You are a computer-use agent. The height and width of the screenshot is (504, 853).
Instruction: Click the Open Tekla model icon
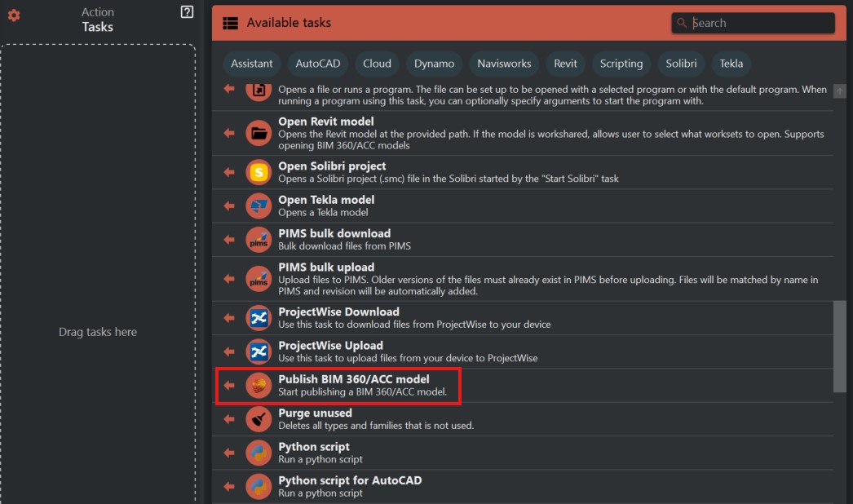pos(259,206)
